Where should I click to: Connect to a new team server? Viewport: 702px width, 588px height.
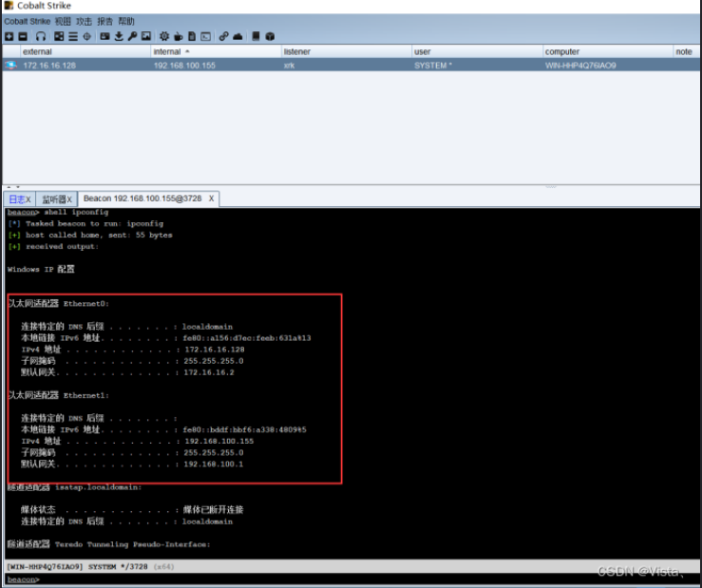coord(9,36)
